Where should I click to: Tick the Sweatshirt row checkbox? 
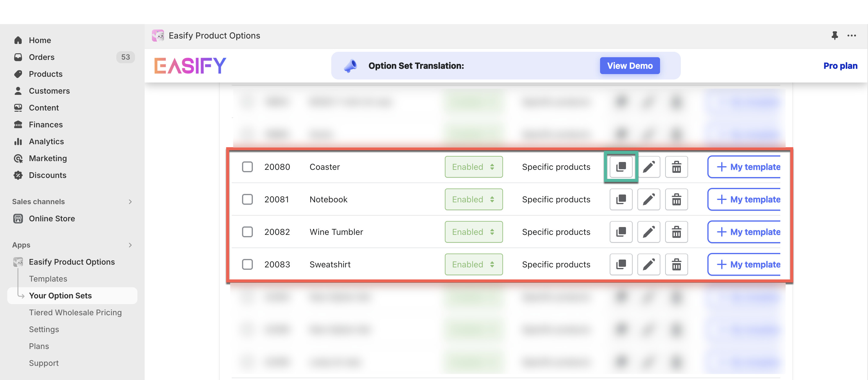click(247, 264)
